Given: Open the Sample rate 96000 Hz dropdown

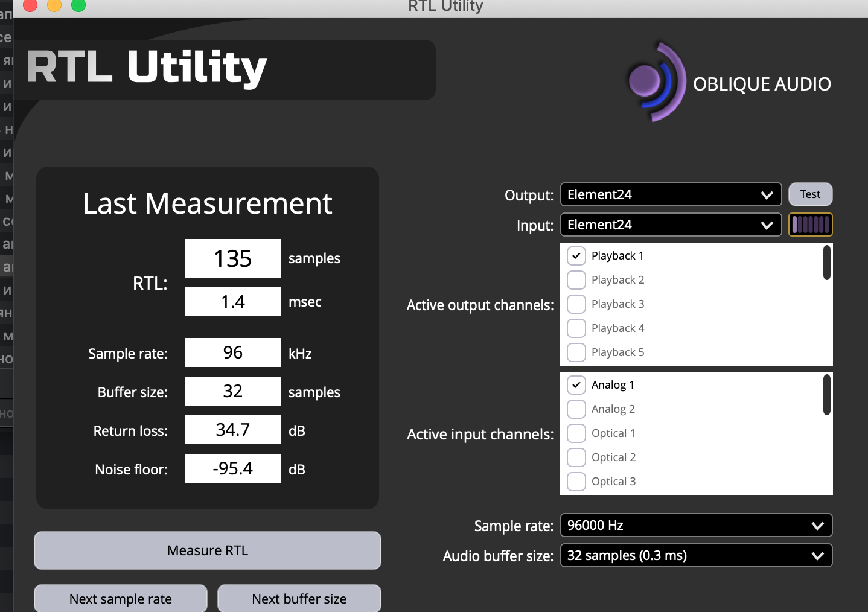Looking at the screenshot, I should click(x=697, y=525).
